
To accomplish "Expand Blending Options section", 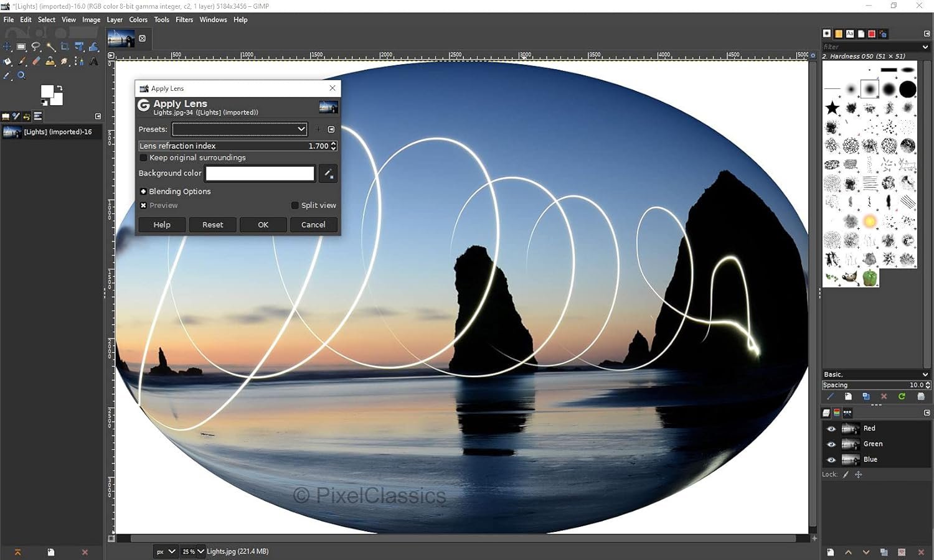I will click(143, 192).
